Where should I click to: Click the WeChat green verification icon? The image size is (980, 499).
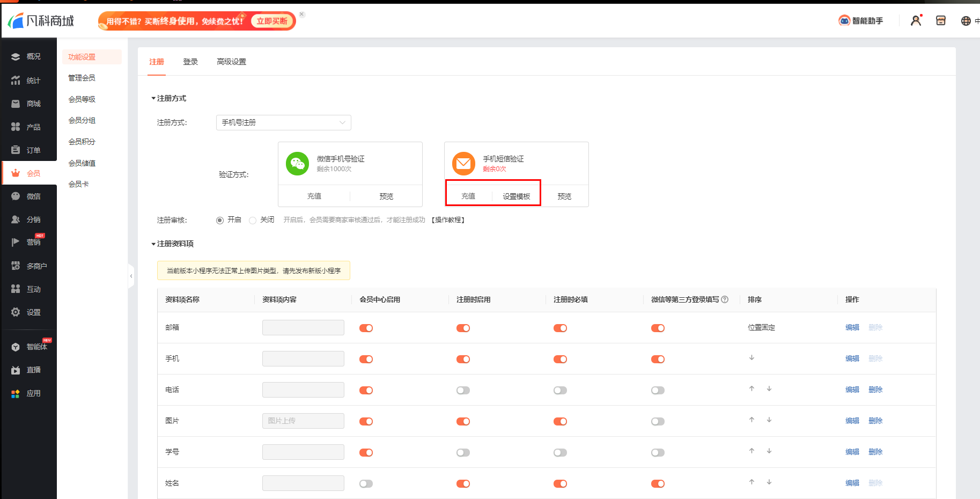(x=297, y=164)
